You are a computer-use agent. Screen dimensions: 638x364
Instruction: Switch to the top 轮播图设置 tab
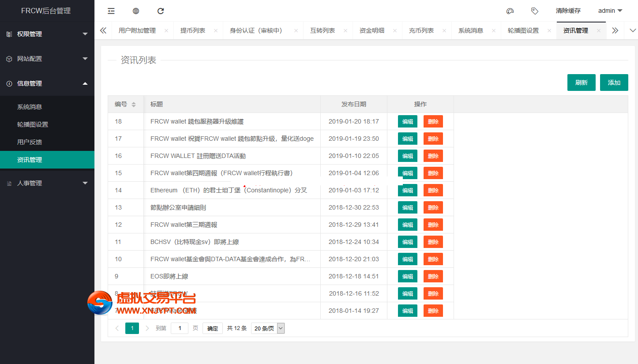523,30
